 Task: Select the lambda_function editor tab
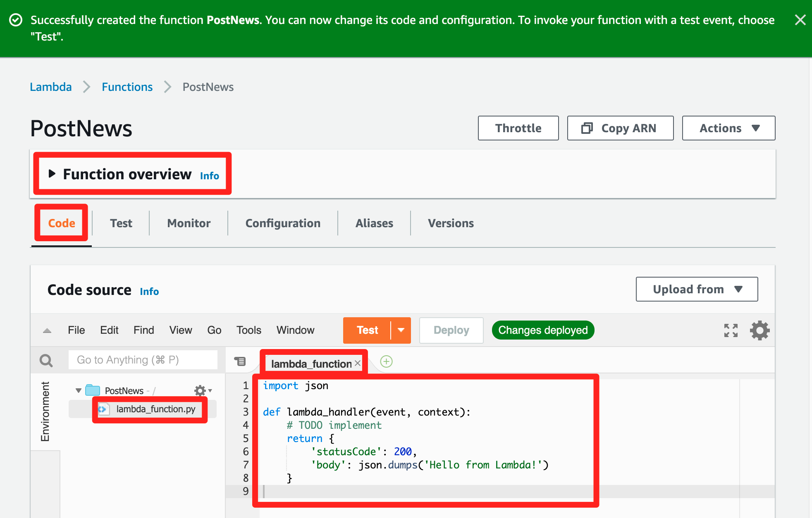311,364
